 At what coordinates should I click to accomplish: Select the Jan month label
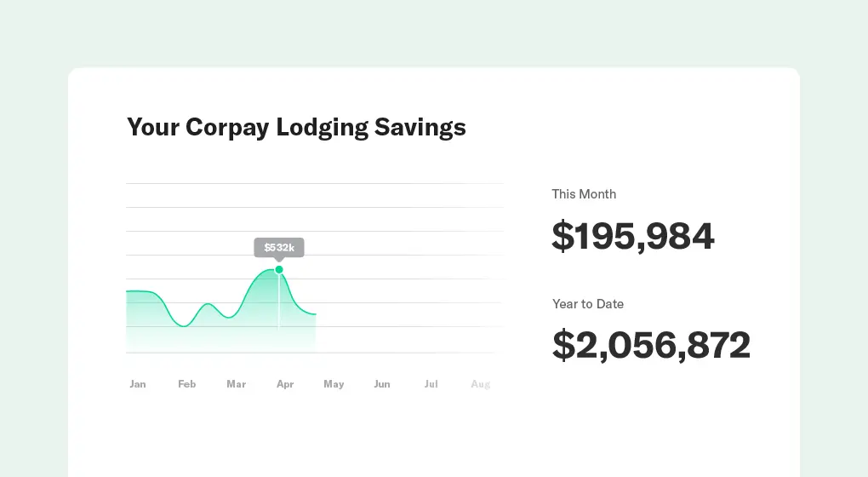point(138,384)
